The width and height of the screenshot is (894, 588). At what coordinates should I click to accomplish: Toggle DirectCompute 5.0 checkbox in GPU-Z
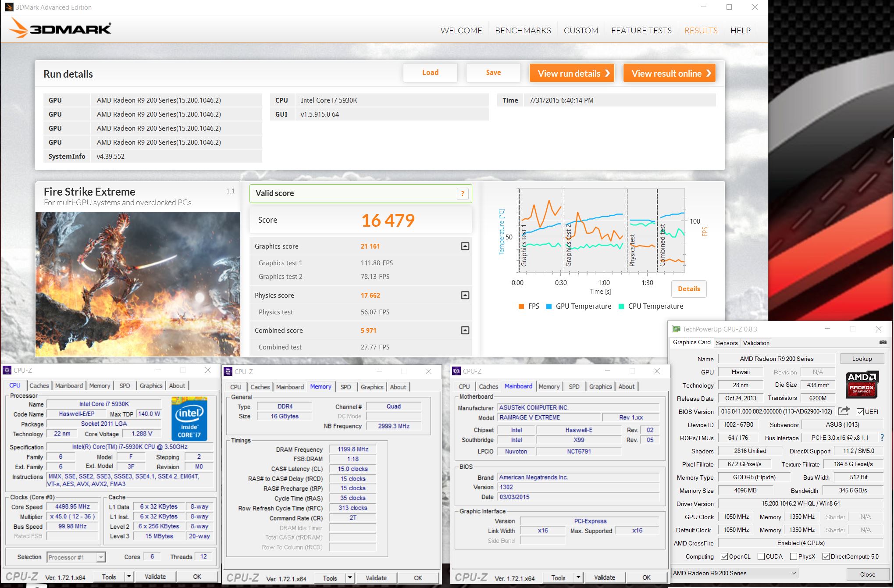click(x=826, y=557)
